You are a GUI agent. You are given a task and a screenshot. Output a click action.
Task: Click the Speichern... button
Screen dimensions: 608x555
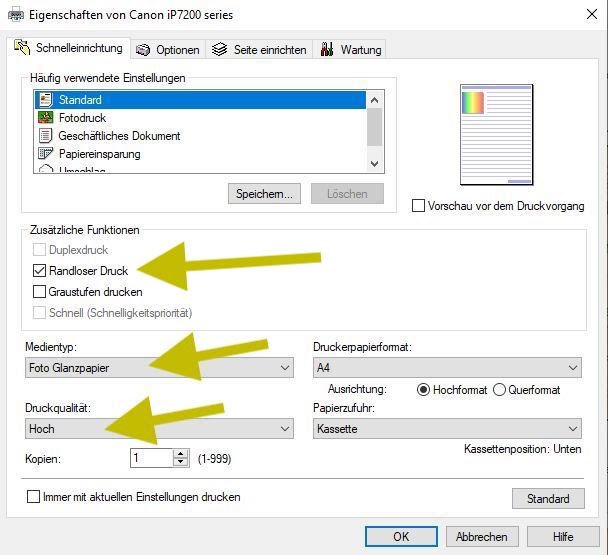264,194
